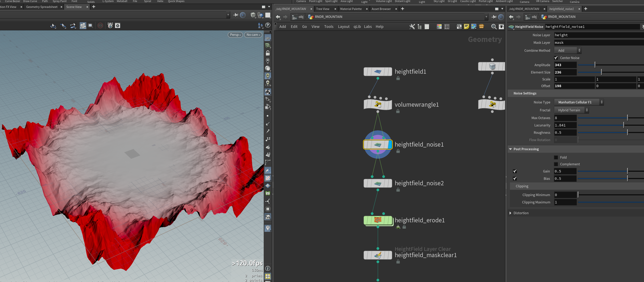Toggle the viewport background image button
Screen dimensions: 644x282
268,217
